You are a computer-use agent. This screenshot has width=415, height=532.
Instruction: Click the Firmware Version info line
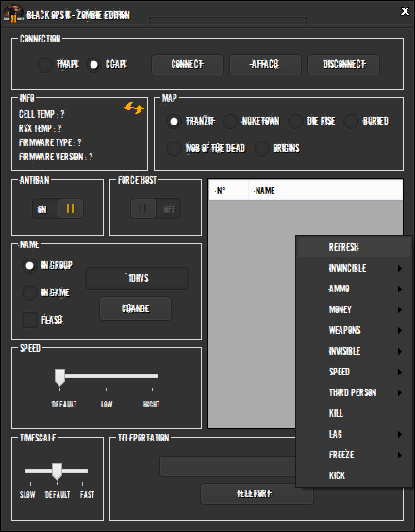coord(56,157)
